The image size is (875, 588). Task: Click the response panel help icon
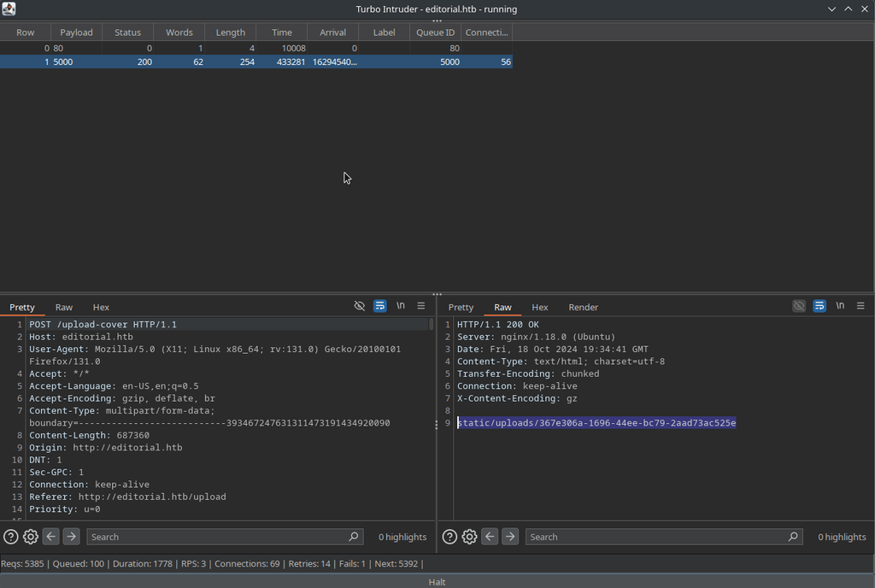449,537
